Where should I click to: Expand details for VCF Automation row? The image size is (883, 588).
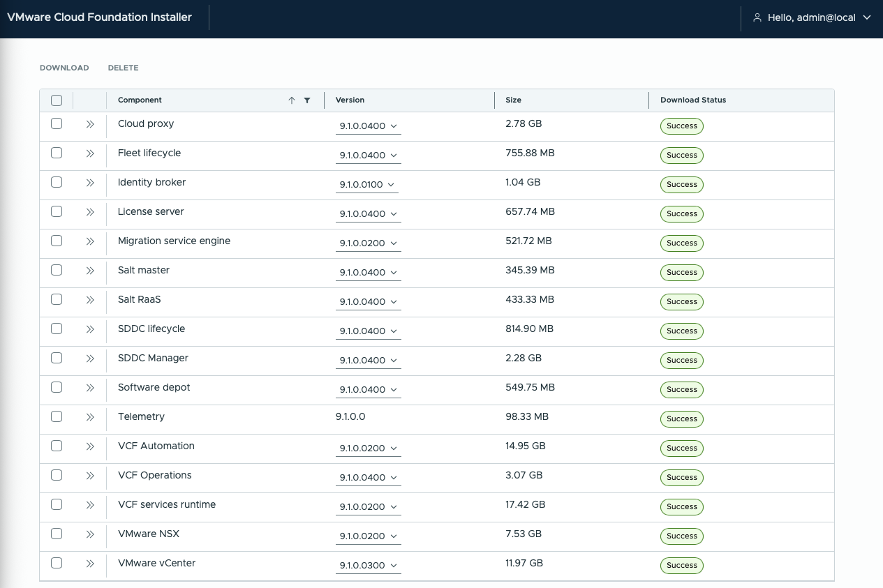[x=90, y=446]
